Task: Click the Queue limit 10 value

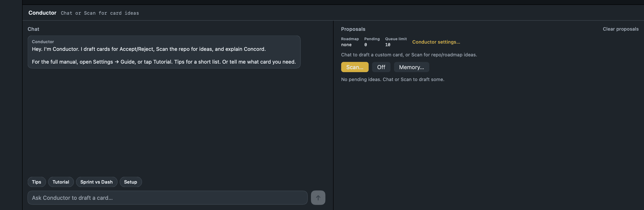Action: (388, 45)
